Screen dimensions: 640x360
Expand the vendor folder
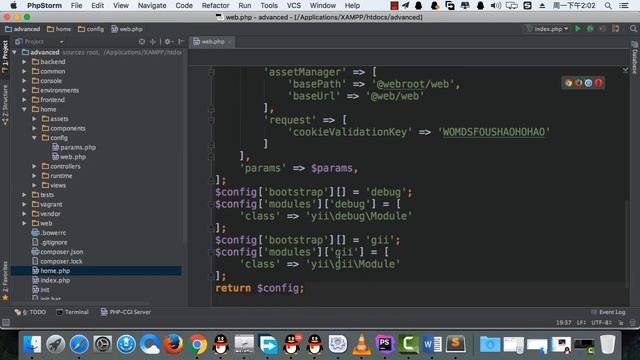click(x=24, y=213)
